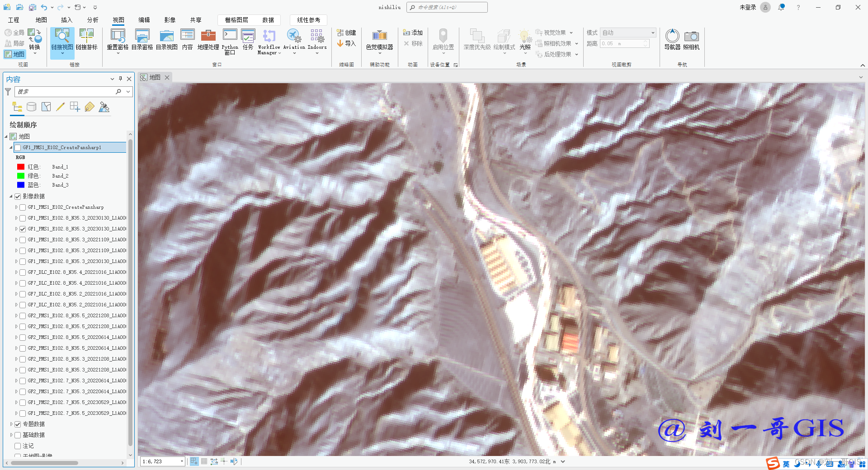Image resolution: width=868 pixels, height=470 pixels.
Task: Click the 全局 global view button
Action: click(x=14, y=33)
